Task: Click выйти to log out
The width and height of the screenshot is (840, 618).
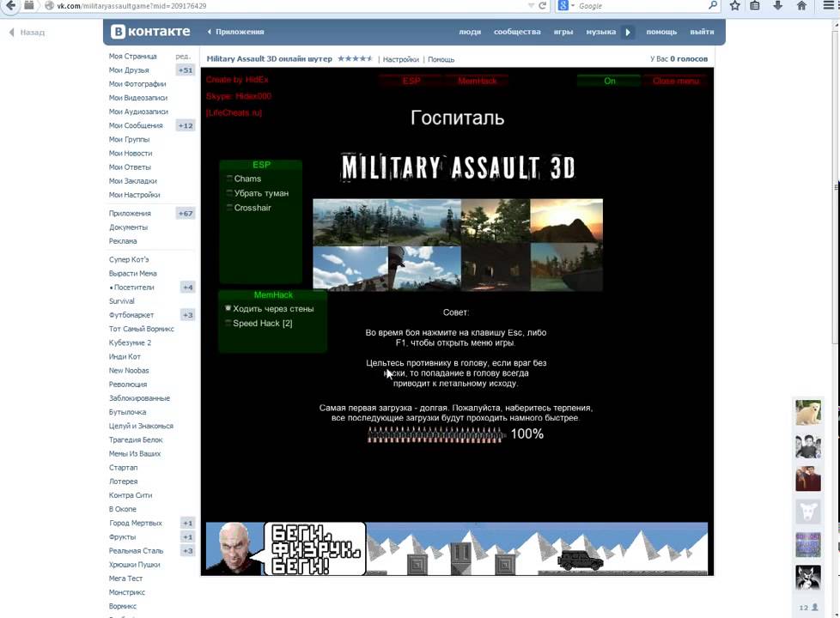Action: (x=702, y=32)
